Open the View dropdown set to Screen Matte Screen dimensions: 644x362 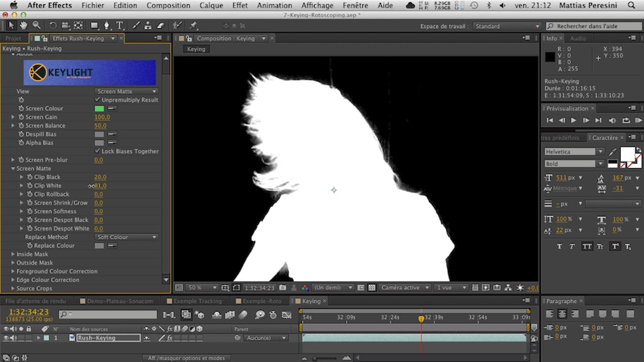point(126,91)
